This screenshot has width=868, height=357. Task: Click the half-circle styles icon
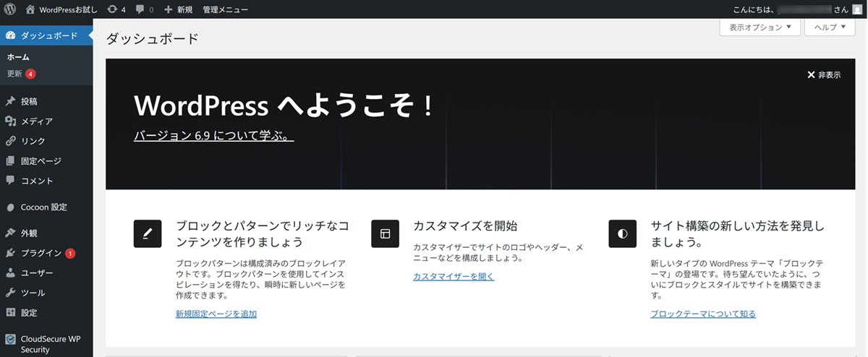coord(622,234)
